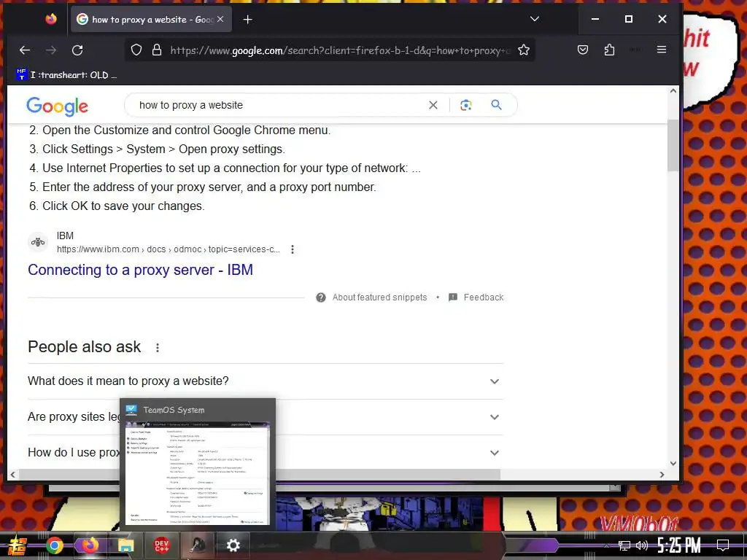Open the Start menu button
Image resolution: width=747 pixels, height=560 pixels.
pos(18,545)
